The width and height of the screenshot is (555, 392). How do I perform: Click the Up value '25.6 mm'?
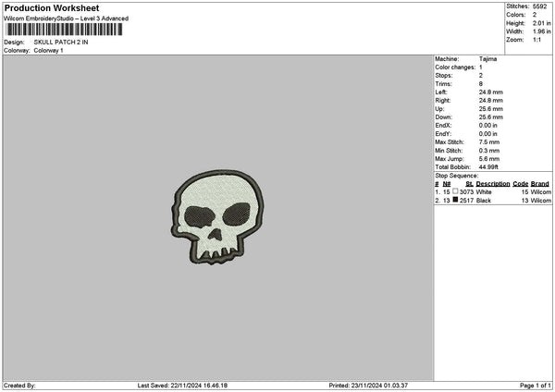491,109
